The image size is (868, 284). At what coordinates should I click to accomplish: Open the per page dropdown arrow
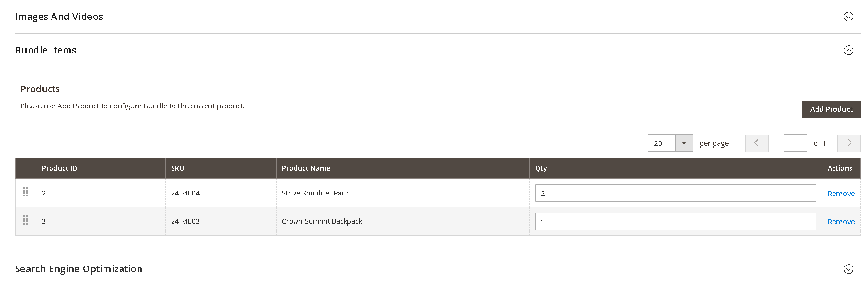[x=684, y=143]
